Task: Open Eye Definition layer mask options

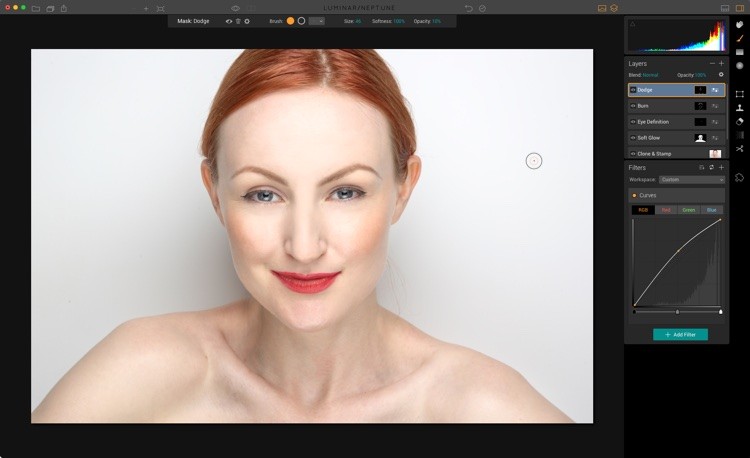Action: click(x=715, y=122)
